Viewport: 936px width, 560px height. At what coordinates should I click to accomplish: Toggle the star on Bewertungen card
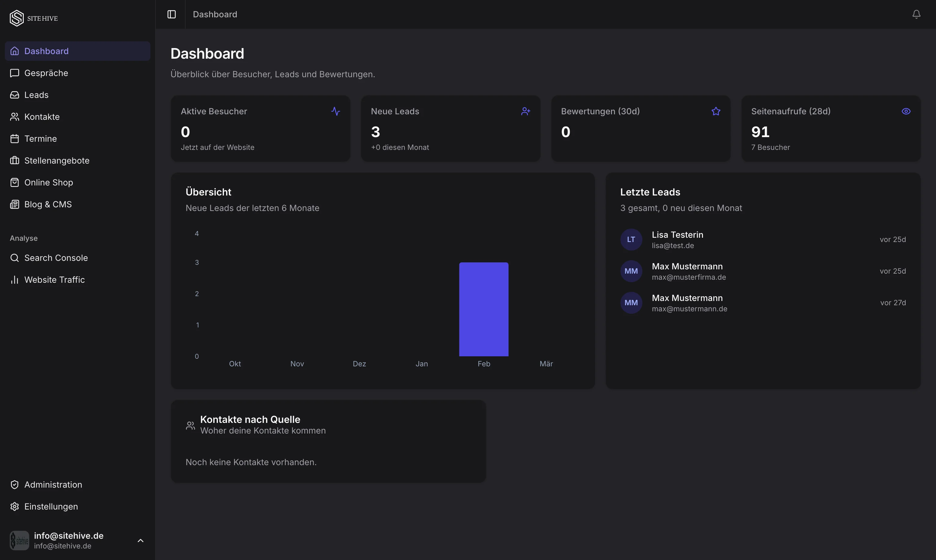(x=716, y=111)
